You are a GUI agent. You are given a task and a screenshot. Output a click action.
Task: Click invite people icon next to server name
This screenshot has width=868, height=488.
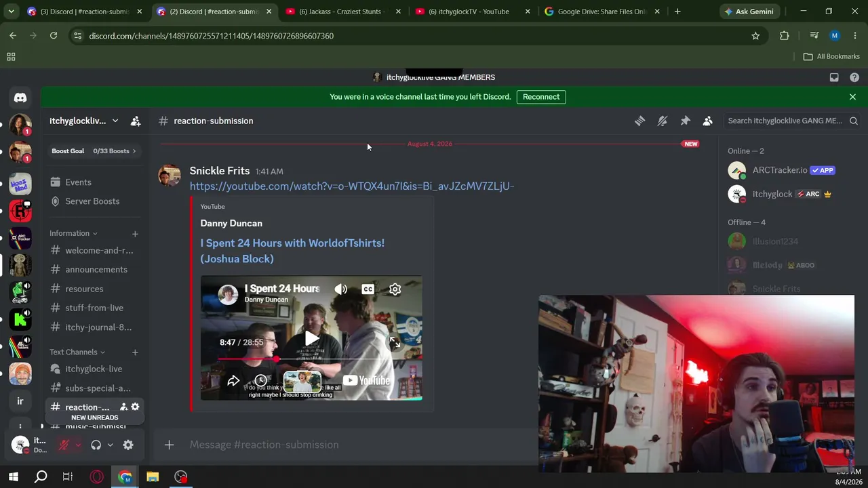coord(136,121)
